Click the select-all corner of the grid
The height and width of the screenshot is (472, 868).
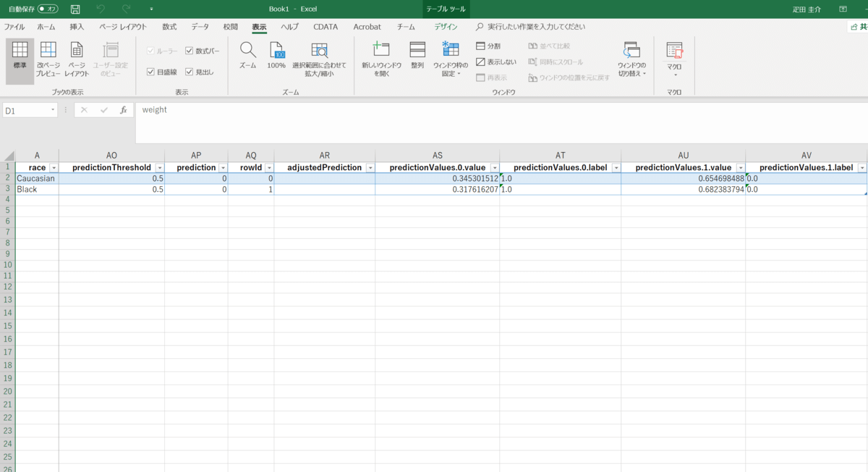pos(7,156)
